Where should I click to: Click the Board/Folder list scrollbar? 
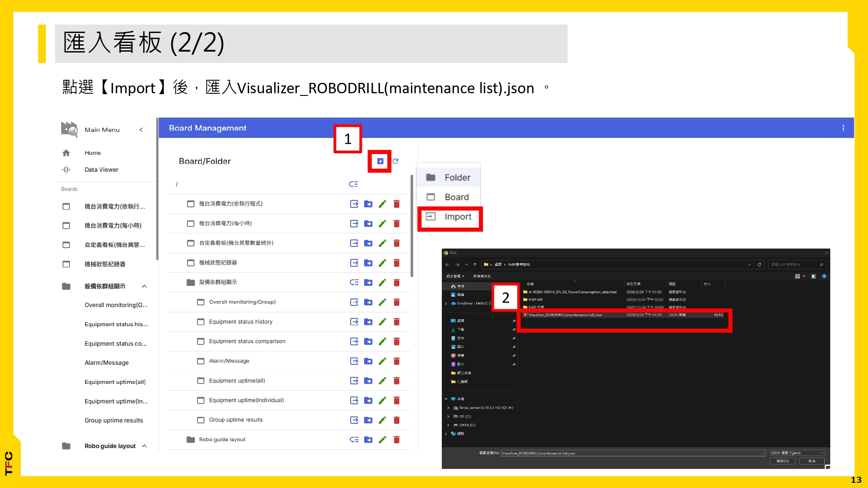(x=412, y=226)
